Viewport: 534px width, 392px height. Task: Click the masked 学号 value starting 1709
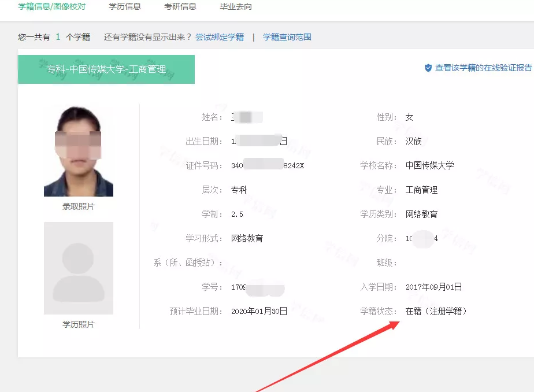257,286
